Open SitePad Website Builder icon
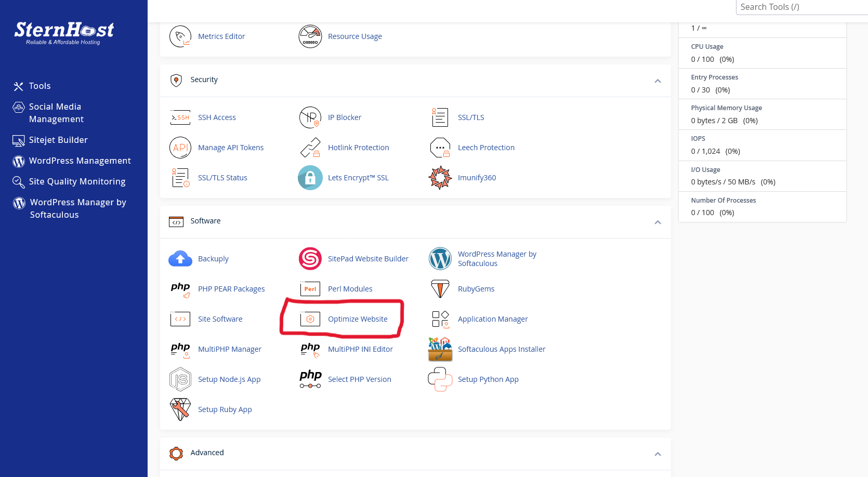Screen dimensions: 868x477 310,259
